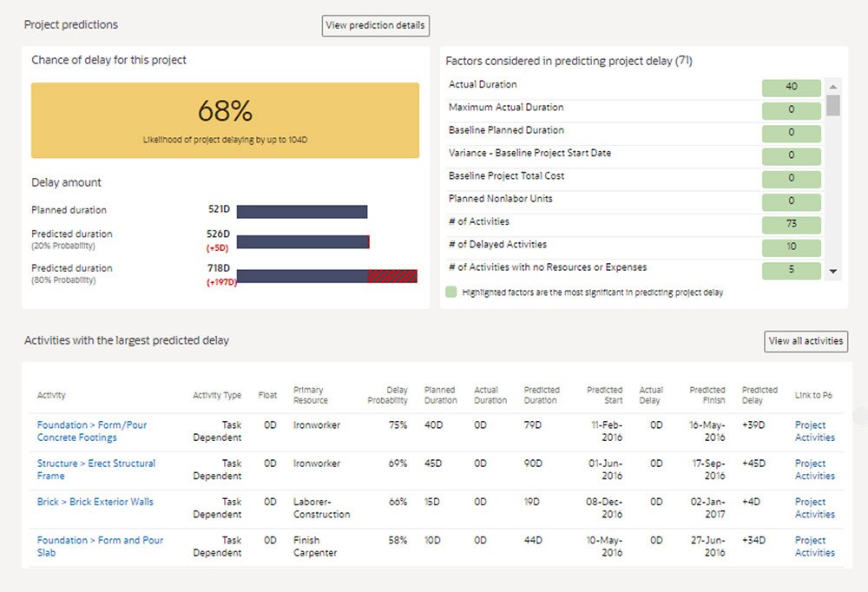
Task: Click the scroll-down arrow on the factors list
Action: 832,272
